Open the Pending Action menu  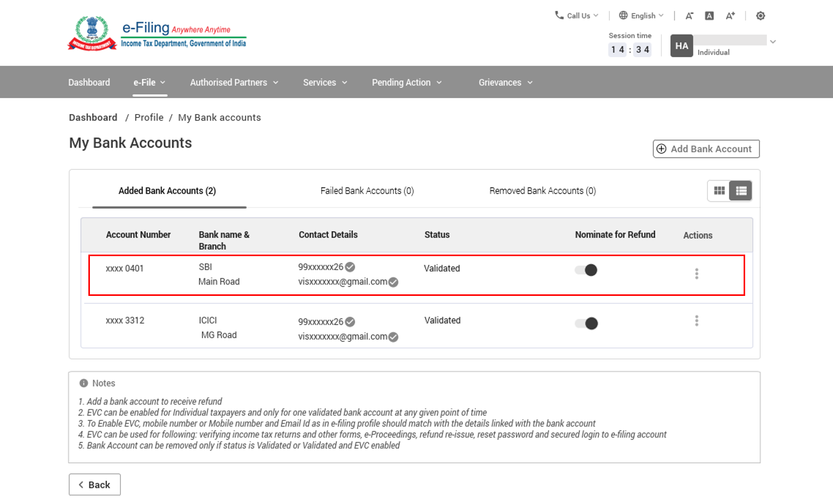pos(406,83)
